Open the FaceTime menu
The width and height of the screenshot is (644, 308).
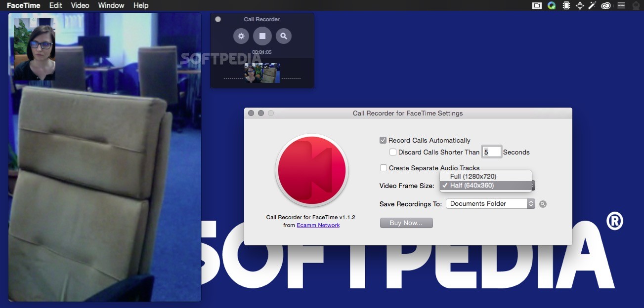coord(24,5)
